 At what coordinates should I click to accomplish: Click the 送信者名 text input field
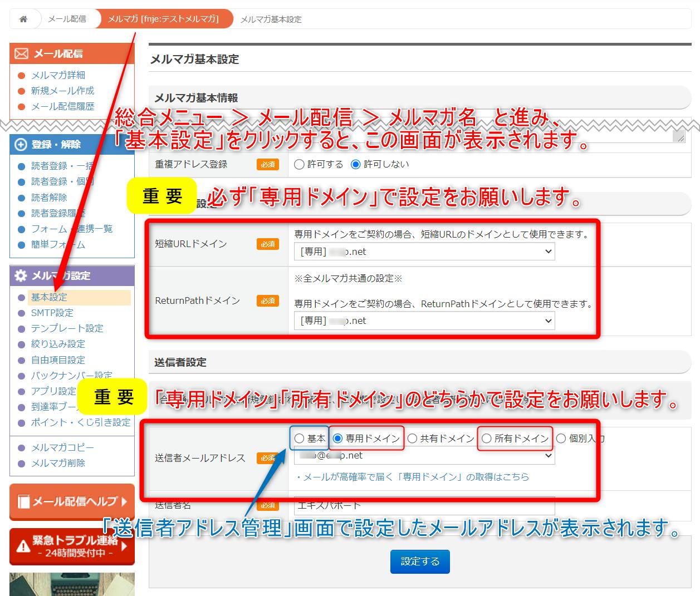(x=424, y=505)
